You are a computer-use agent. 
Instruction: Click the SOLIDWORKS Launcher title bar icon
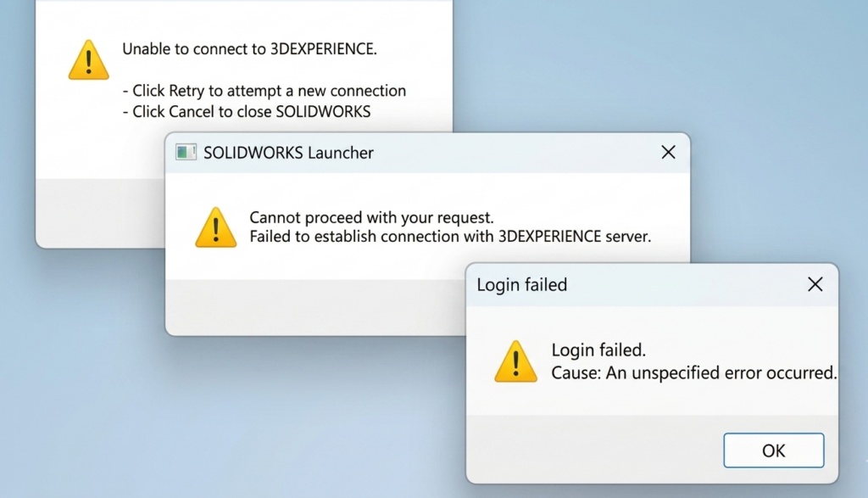[186, 153]
